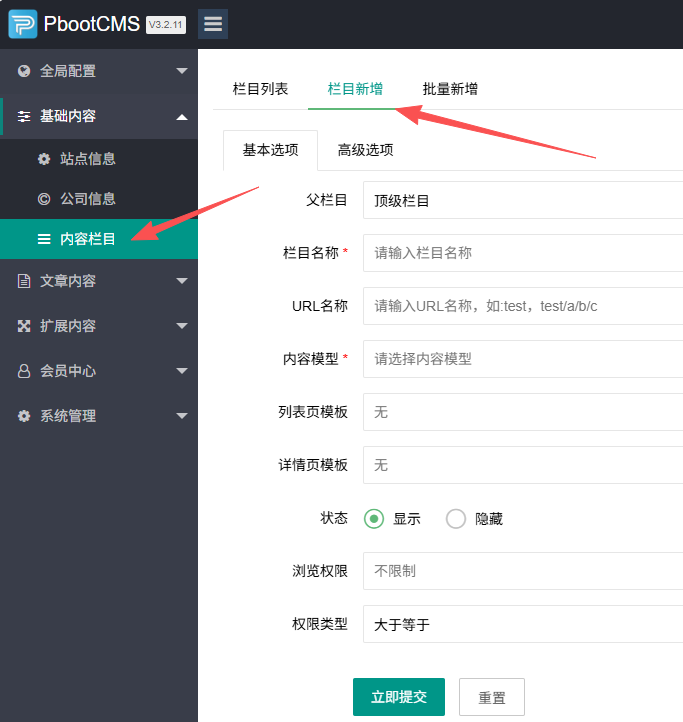This screenshot has height=722, width=683.
Task: Expand the 全局配置 menu arrow
Action: point(182,71)
